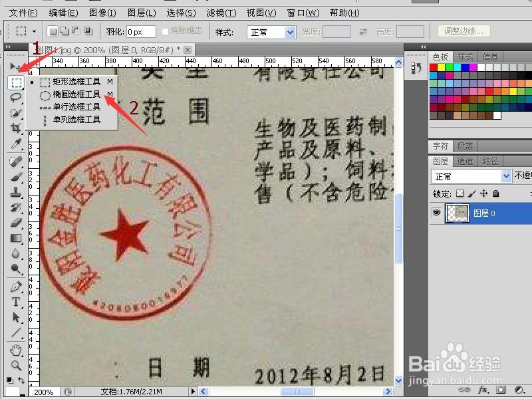Select the Blur tool
This screenshot has height=399, width=532.
coord(15,253)
